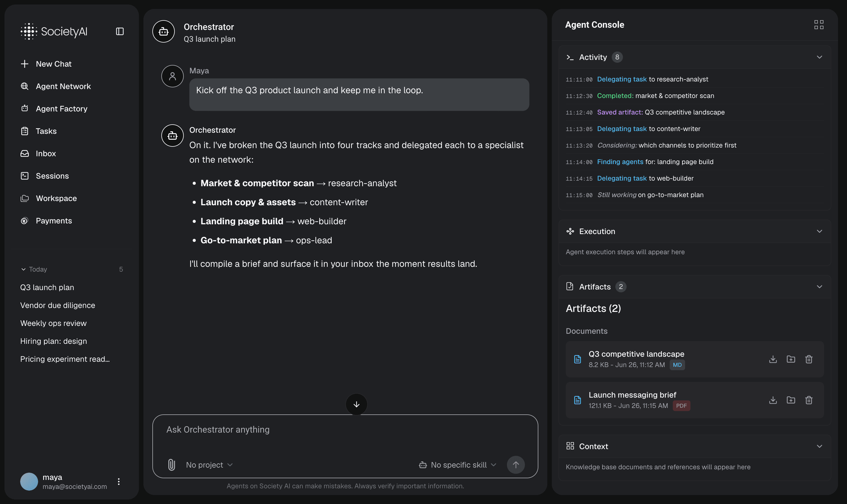Image resolution: width=847 pixels, height=504 pixels.
Task: Focus the Ask Orchestrator anything input
Action: coord(345,430)
